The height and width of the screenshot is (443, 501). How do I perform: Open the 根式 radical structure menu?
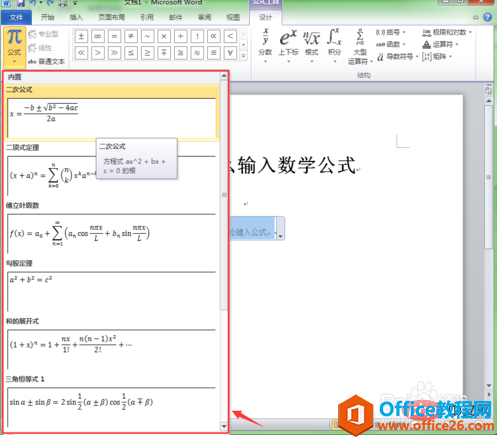click(x=312, y=46)
